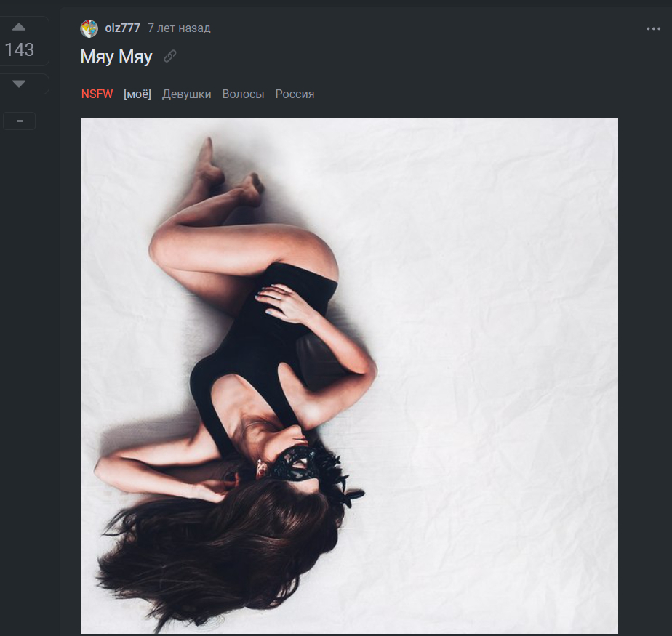The height and width of the screenshot is (636, 672).
Task: Open the three-dot post options menu
Action: pyautogui.click(x=653, y=28)
